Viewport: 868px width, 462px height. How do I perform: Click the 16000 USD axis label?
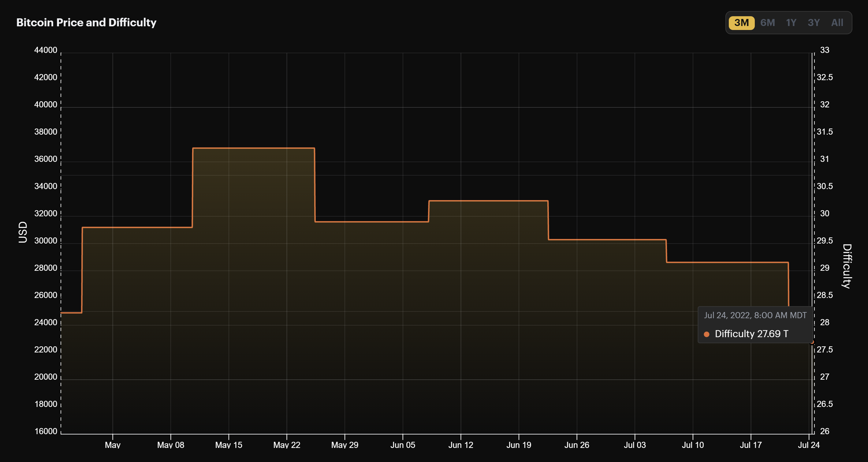tap(46, 431)
